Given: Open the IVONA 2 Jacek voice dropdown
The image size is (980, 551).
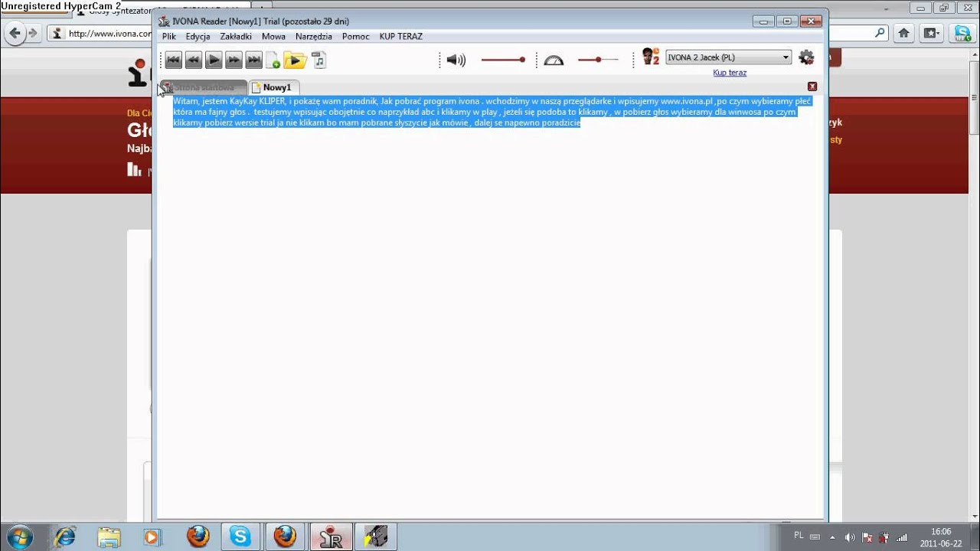Looking at the screenshot, I should pos(728,57).
